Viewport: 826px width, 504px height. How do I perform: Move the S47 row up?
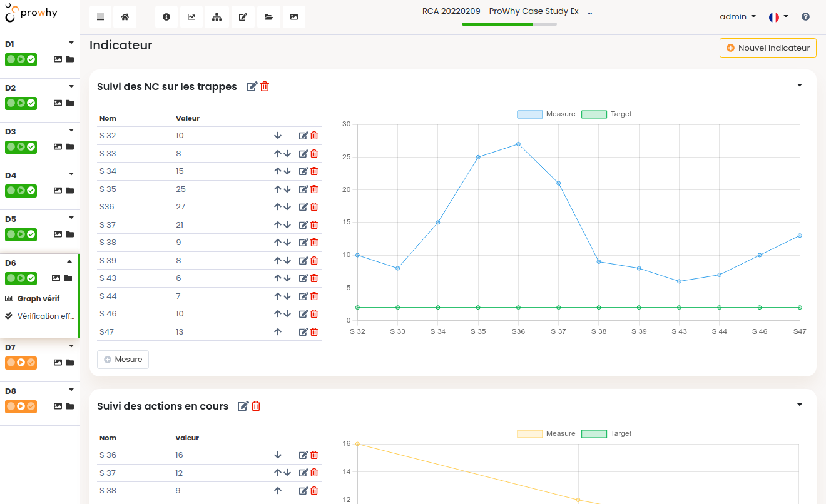pos(278,332)
